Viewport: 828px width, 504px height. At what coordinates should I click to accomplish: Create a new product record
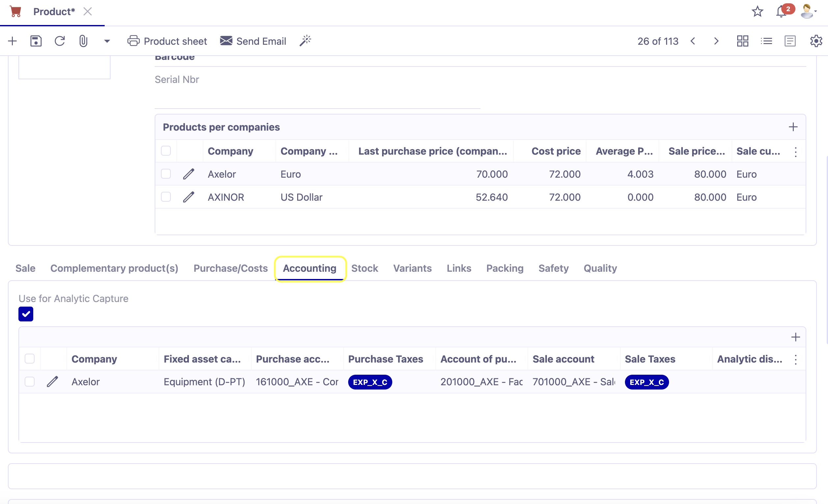tap(12, 41)
